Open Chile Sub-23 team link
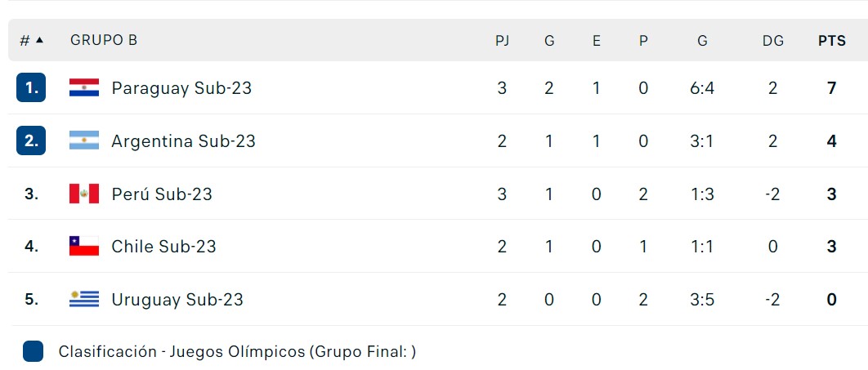The width and height of the screenshot is (868, 370). pyautogui.click(x=163, y=247)
